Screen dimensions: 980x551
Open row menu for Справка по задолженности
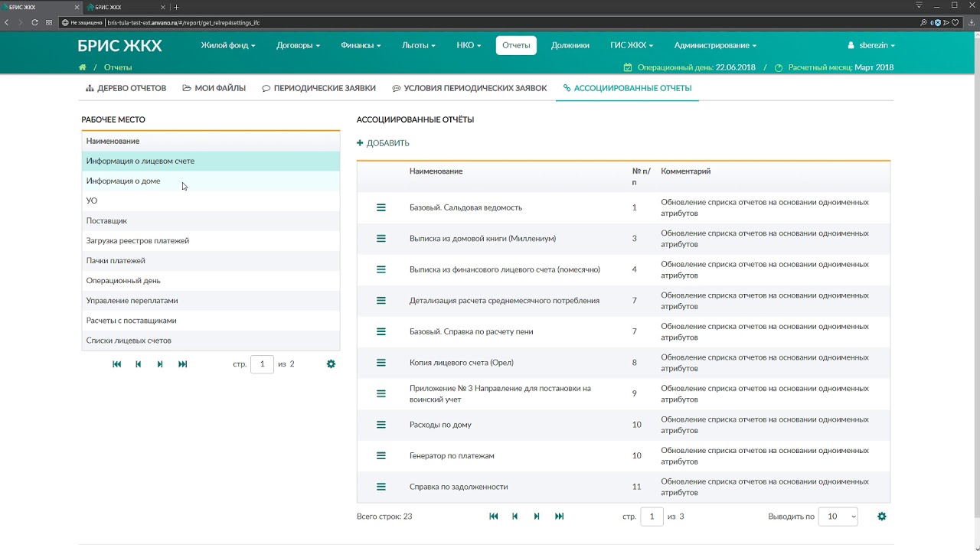click(381, 487)
